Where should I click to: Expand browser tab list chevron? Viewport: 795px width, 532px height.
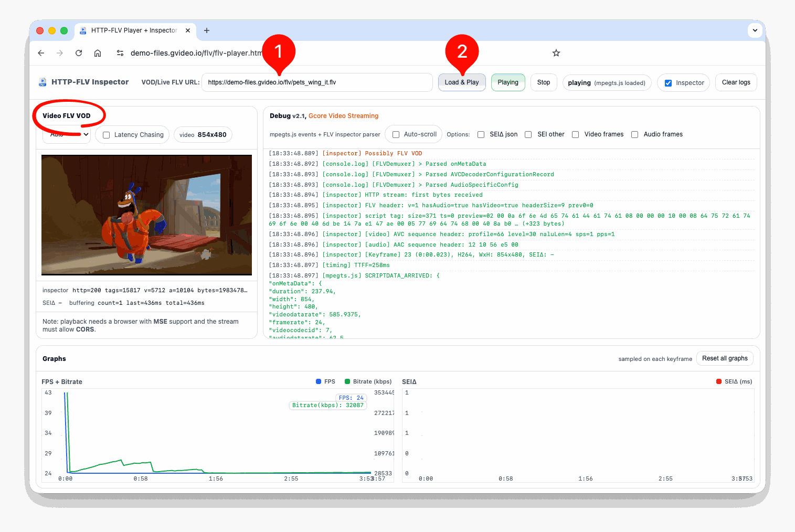click(755, 30)
